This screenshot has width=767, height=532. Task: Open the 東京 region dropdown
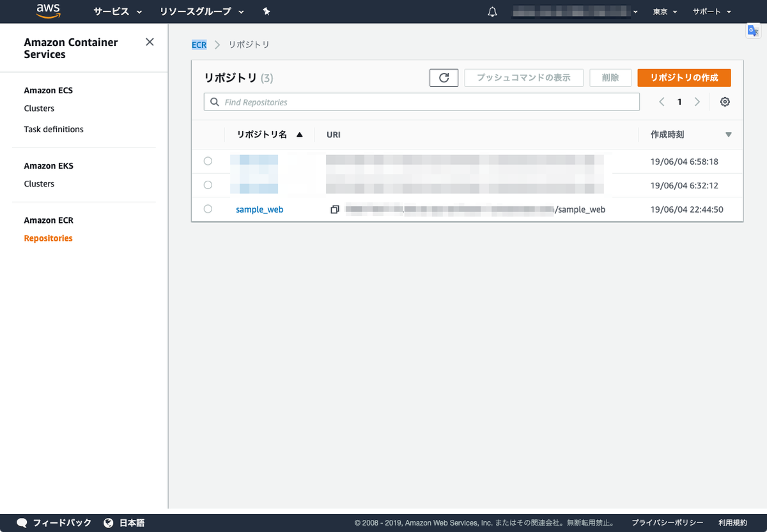click(x=665, y=11)
